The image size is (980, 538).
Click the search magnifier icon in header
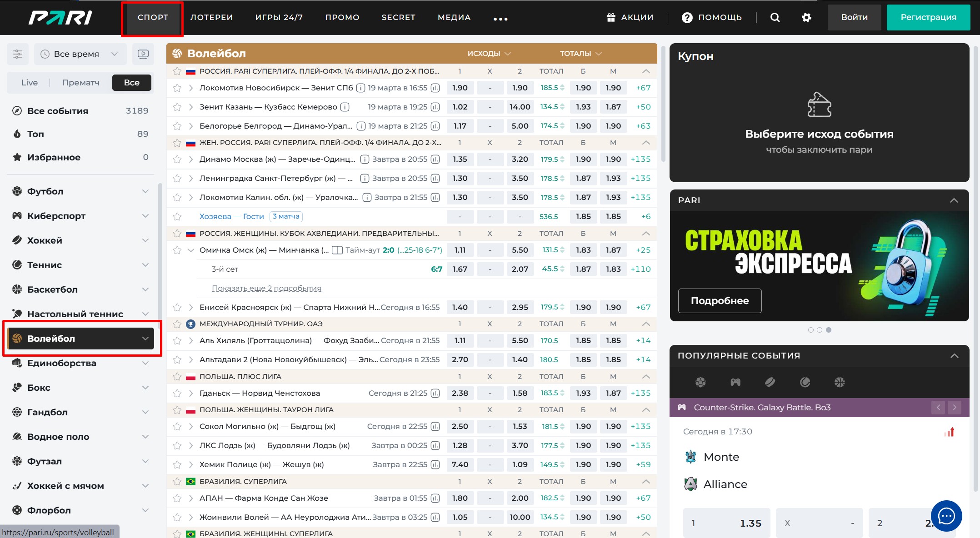[775, 17]
